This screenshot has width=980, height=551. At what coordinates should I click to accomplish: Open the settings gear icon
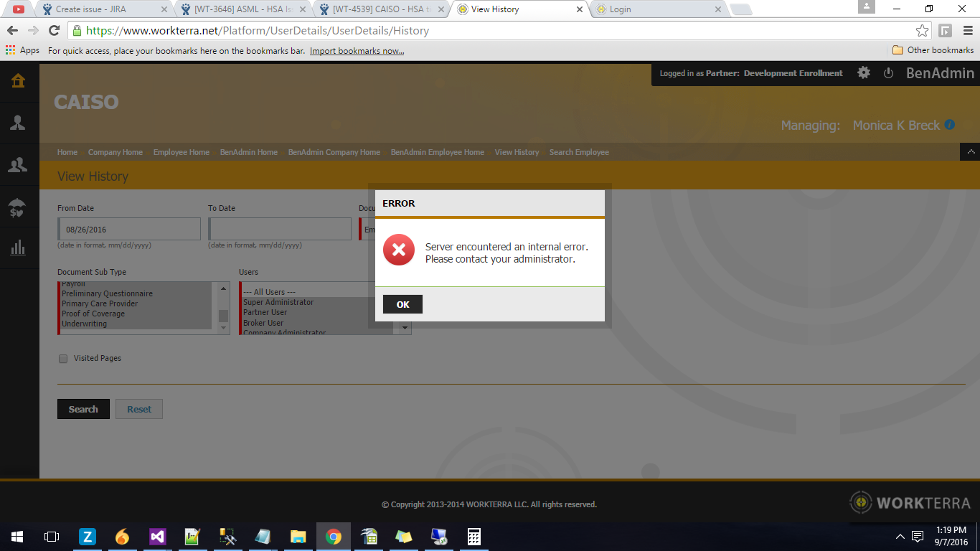(x=864, y=73)
